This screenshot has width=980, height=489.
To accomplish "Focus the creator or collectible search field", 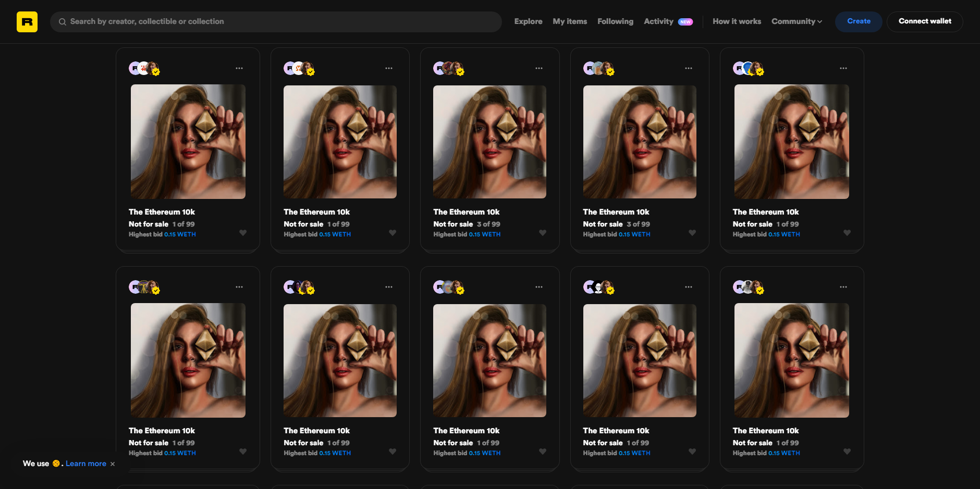I will tap(276, 22).
